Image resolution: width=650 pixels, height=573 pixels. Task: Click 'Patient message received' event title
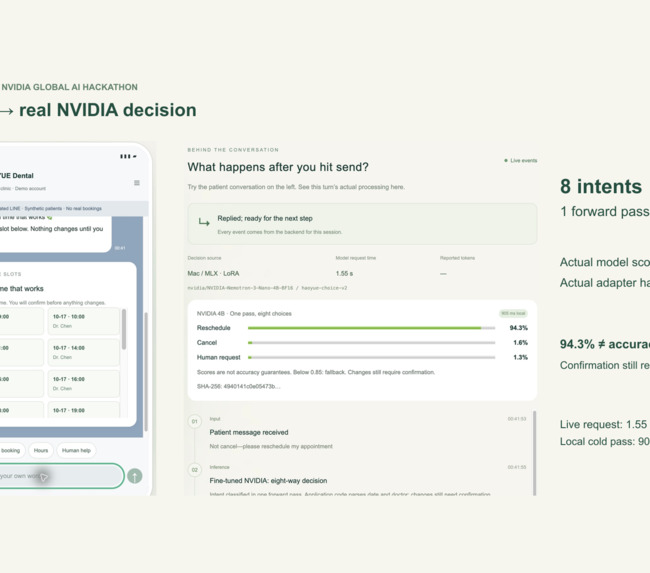(249, 432)
